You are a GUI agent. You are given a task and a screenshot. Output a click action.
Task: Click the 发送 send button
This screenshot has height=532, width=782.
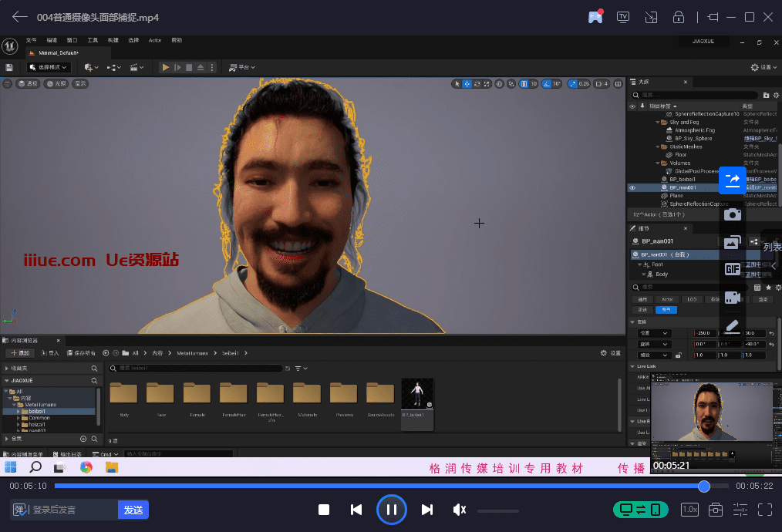pos(133,510)
